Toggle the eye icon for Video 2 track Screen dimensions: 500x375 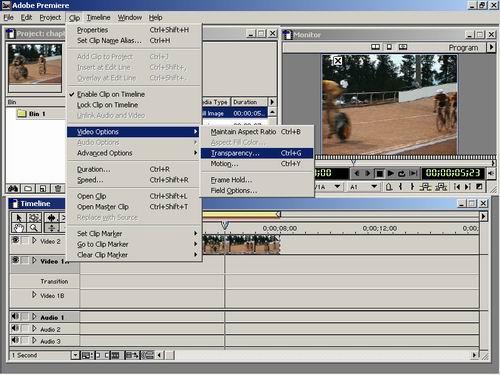[x=15, y=240]
